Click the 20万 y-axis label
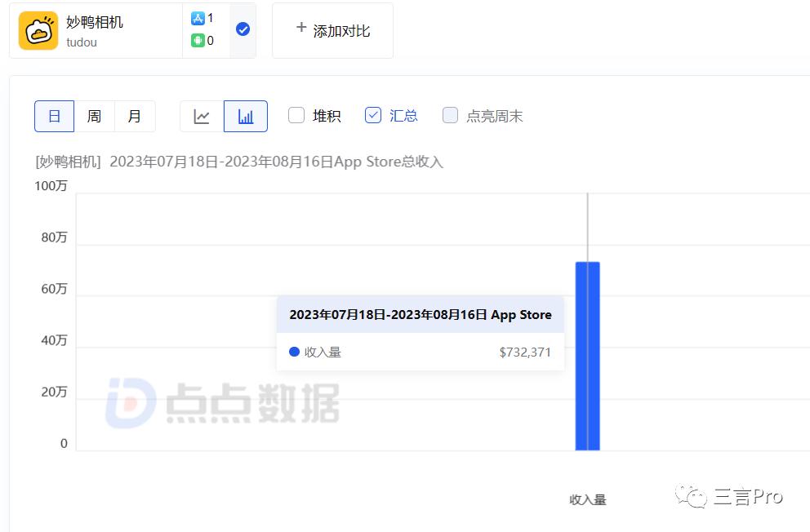The height and width of the screenshot is (532, 810). [x=54, y=392]
